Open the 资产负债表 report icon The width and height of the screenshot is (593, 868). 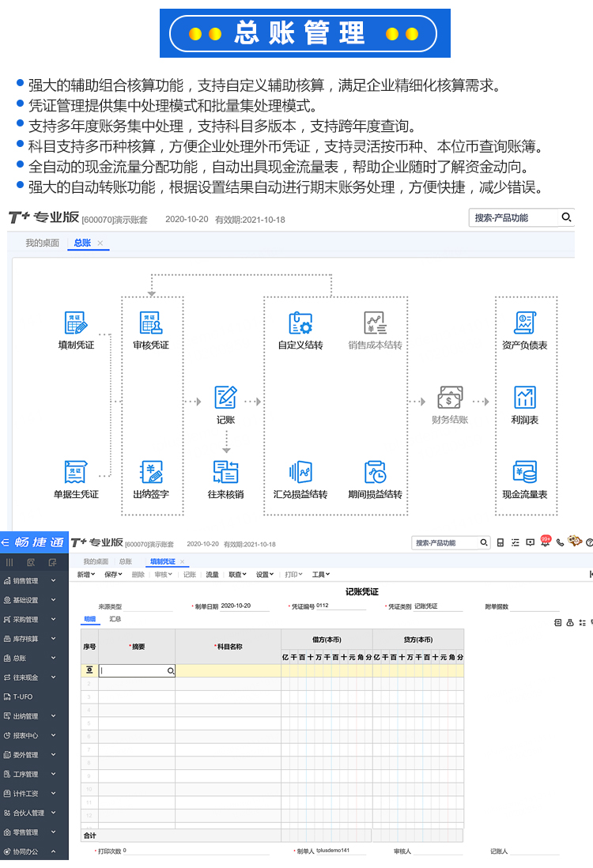[x=524, y=323]
